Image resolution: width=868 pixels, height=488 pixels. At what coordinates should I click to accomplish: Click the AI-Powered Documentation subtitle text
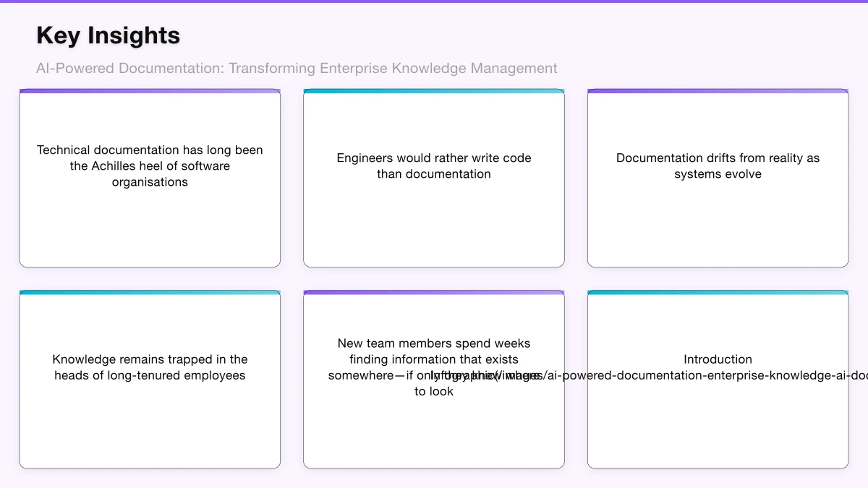[297, 68]
